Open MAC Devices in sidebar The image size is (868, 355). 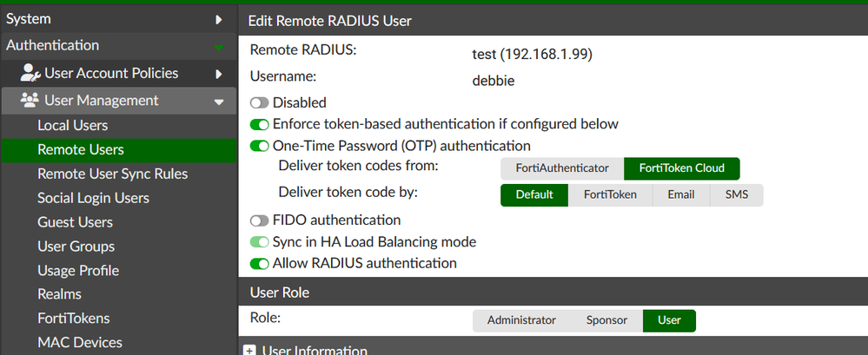tap(80, 343)
